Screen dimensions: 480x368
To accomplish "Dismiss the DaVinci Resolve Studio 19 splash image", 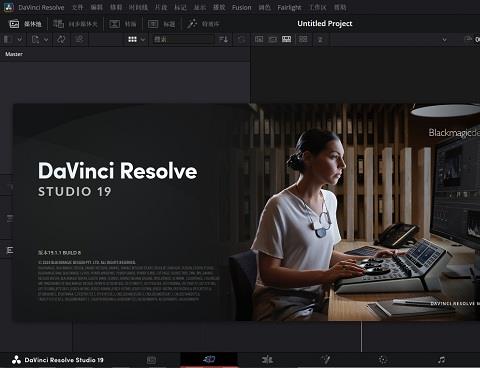I will pyautogui.click(x=246, y=212).
